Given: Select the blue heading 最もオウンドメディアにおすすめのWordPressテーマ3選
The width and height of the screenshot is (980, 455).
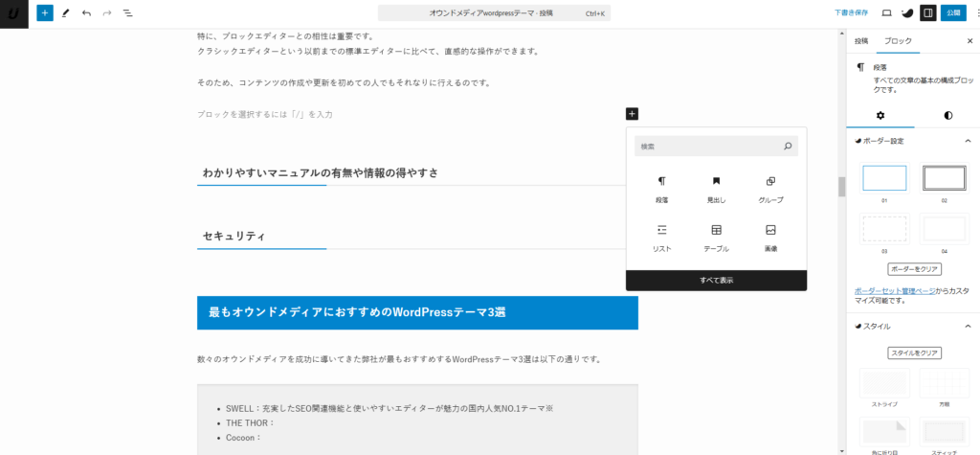Looking at the screenshot, I should pos(417,312).
